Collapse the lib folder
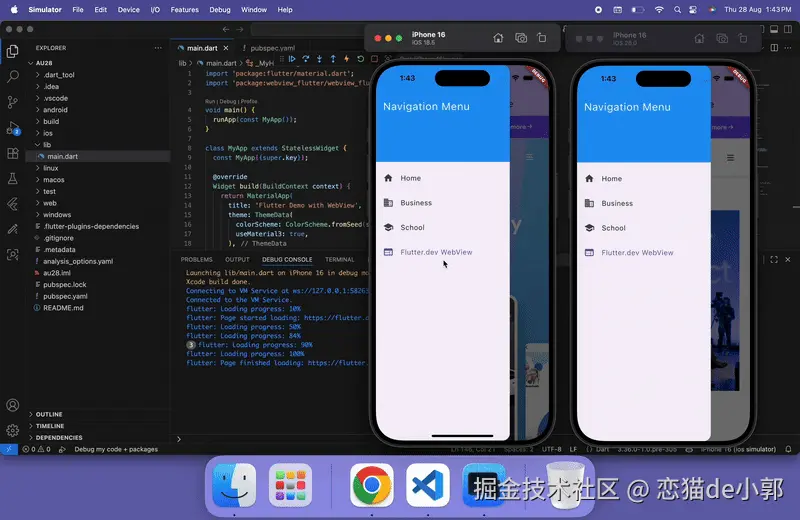Image resolution: width=800 pixels, height=520 pixels. click(47, 145)
